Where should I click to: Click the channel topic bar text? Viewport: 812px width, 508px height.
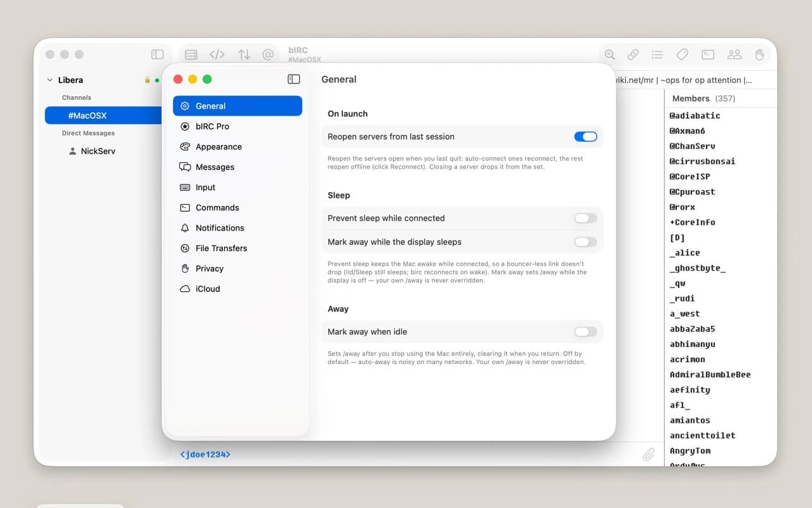tap(684, 80)
